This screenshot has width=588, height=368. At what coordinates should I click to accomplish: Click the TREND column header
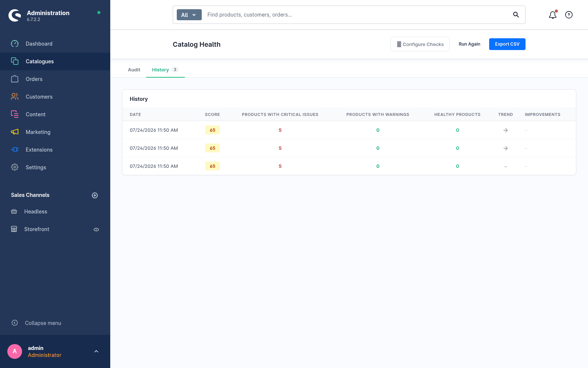click(506, 114)
